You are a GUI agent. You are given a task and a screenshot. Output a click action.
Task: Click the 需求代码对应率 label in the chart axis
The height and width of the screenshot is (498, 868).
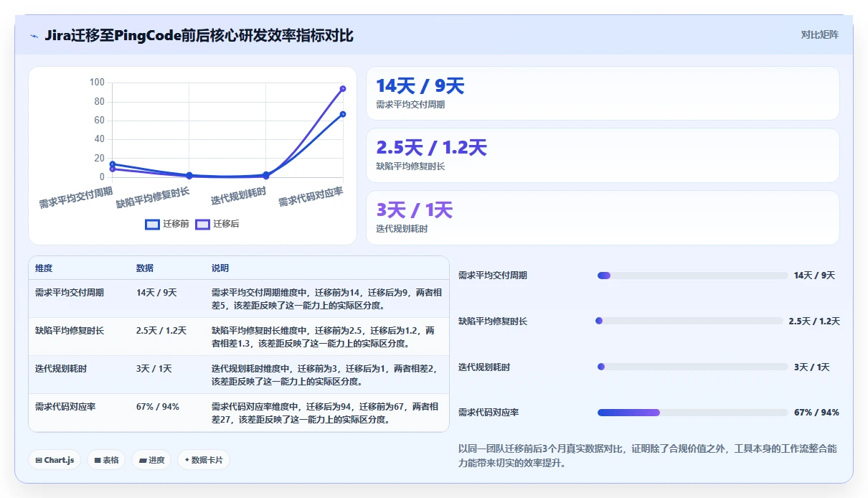[311, 197]
